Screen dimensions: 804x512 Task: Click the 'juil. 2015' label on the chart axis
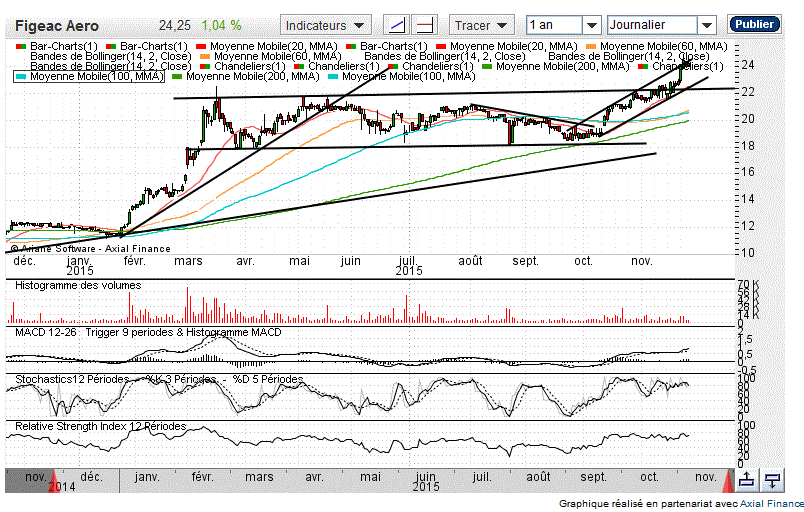(409, 265)
